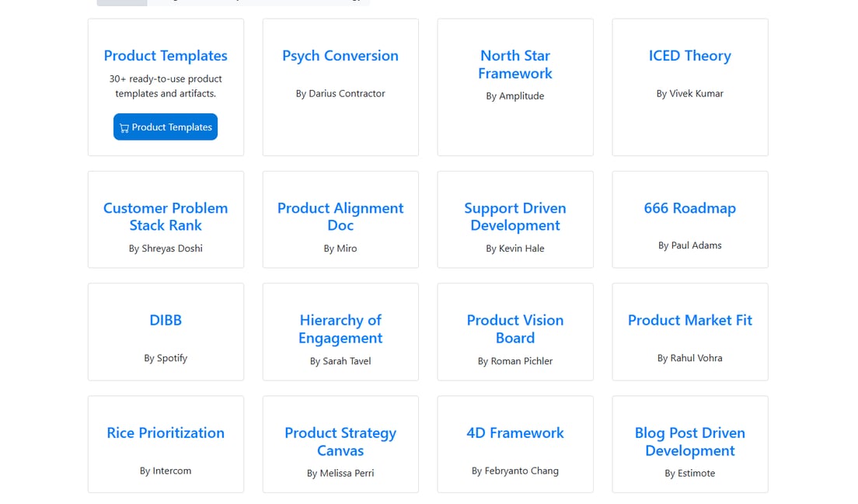The image size is (858, 504).
Task: Click the cart icon in the blue button
Action: click(x=124, y=128)
